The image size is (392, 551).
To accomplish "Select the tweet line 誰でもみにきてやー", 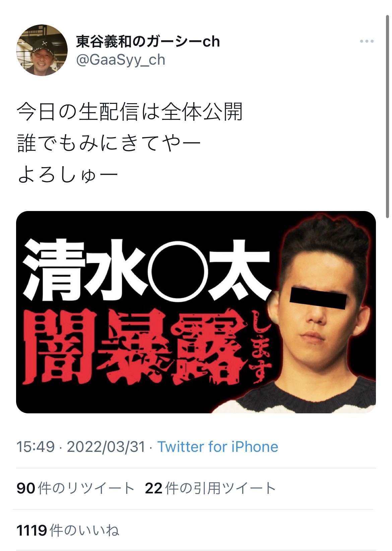I will click(109, 143).
